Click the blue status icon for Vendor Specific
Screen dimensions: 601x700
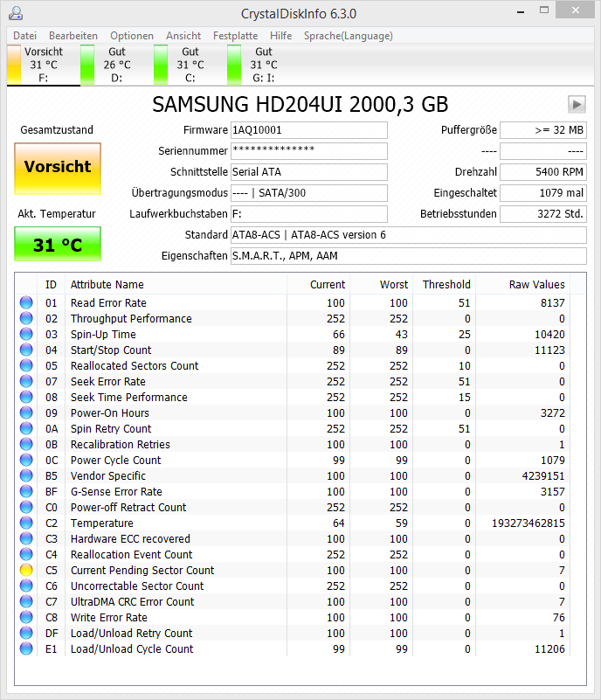[26, 475]
